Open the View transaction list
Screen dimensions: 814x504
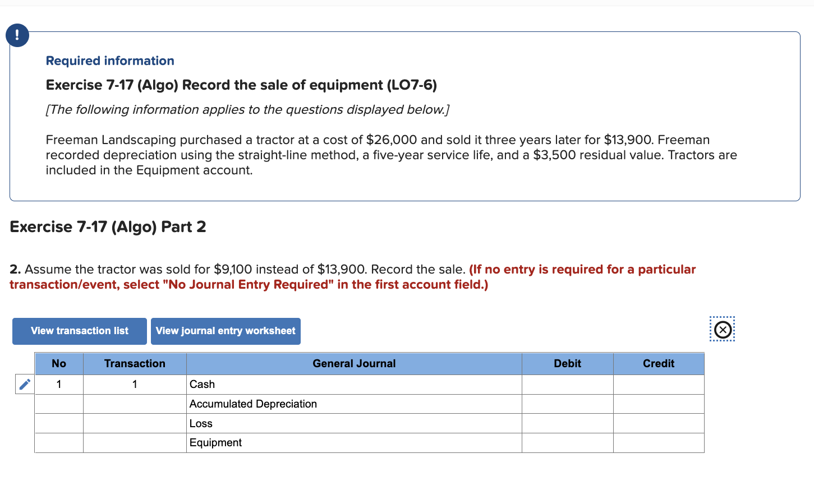(79, 331)
